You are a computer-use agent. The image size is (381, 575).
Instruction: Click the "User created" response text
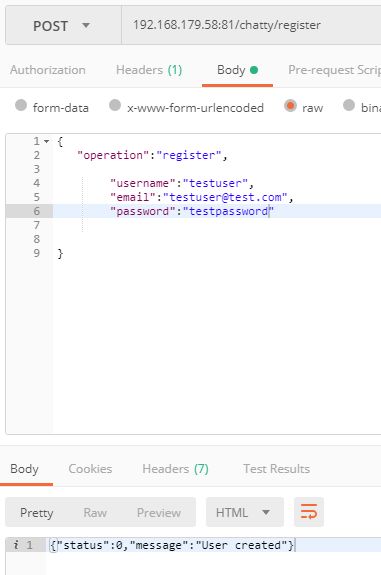click(x=241, y=545)
